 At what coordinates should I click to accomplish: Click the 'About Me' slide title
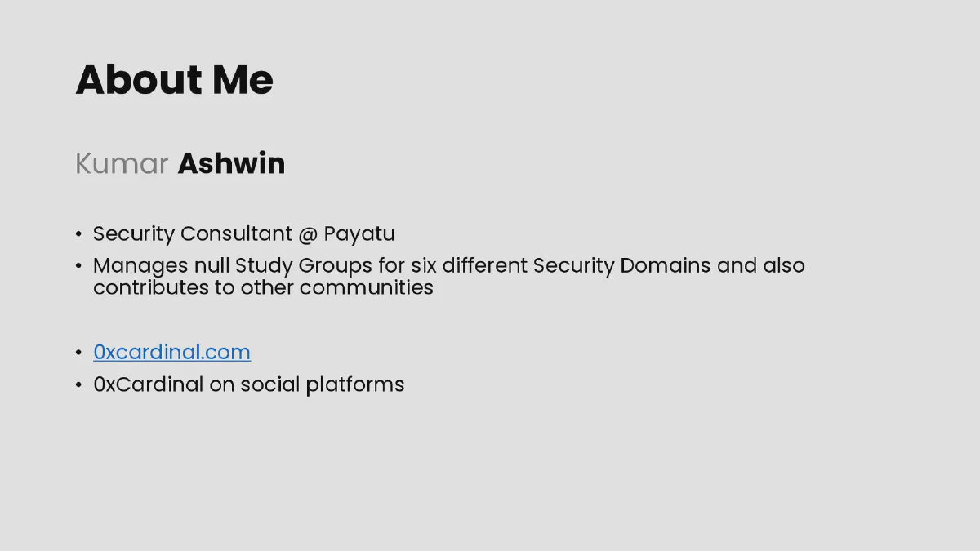(x=174, y=80)
